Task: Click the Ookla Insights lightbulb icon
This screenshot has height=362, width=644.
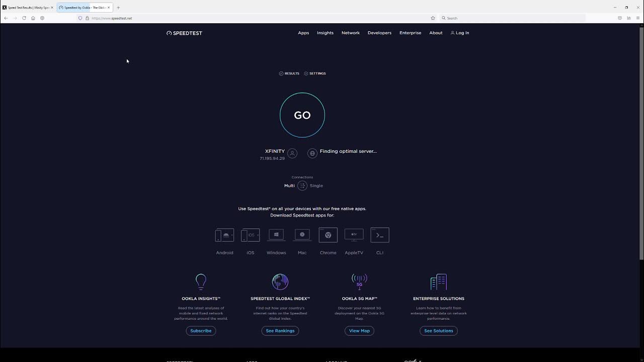Action: 201,282
